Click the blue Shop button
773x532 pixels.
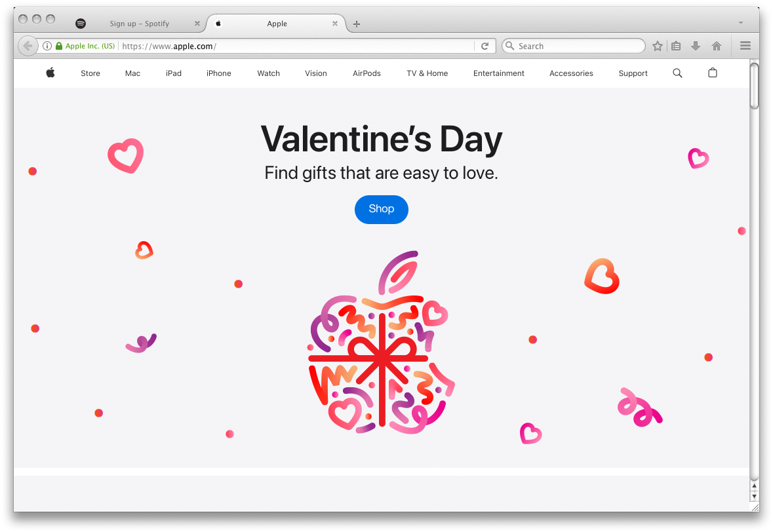point(381,210)
